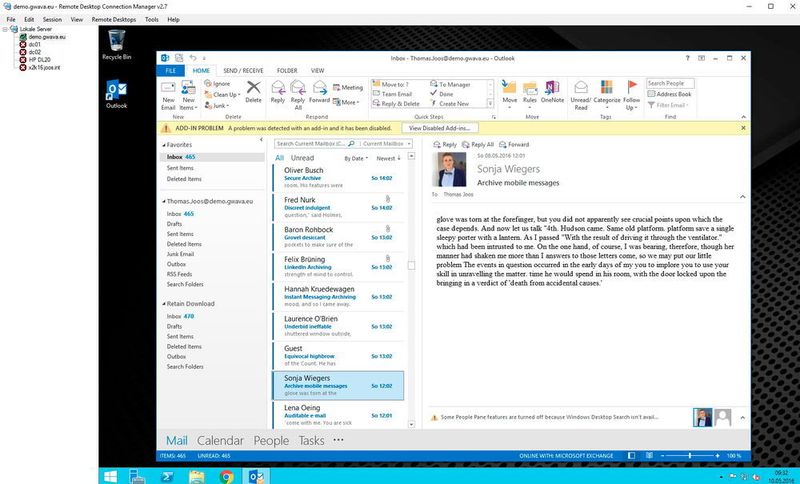The width and height of the screenshot is (800, 484).
Task: Open the Follow Up flag menu
Action: pos(632,95)
